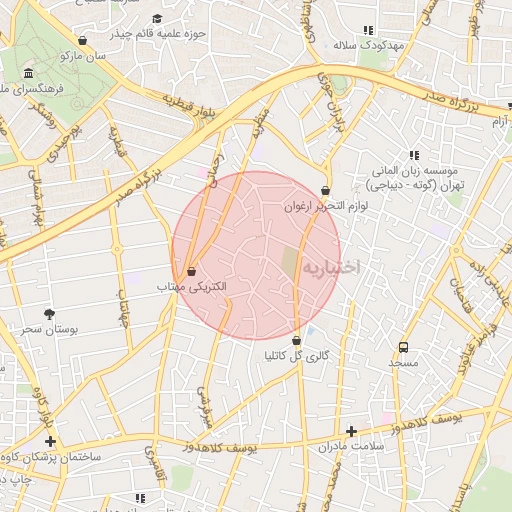The height and width of the screenshot is (512, 512).
Task: Select the موسسه زبان المانی تهران place label
Action: coord(415,179)
